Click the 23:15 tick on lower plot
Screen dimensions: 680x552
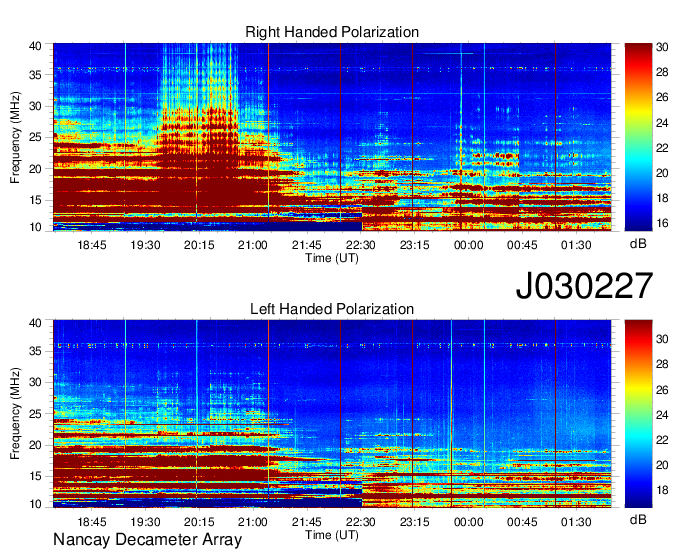click(x=415, y=522)
